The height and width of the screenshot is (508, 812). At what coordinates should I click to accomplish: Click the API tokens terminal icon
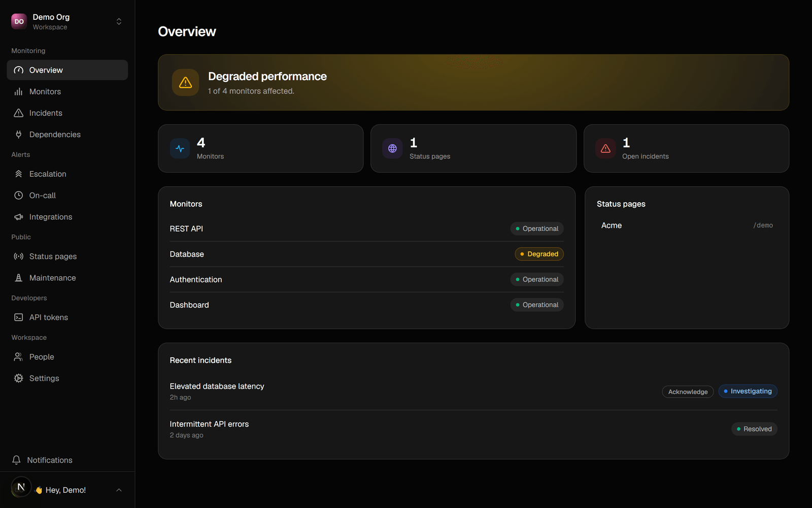(x=19, y=317)
